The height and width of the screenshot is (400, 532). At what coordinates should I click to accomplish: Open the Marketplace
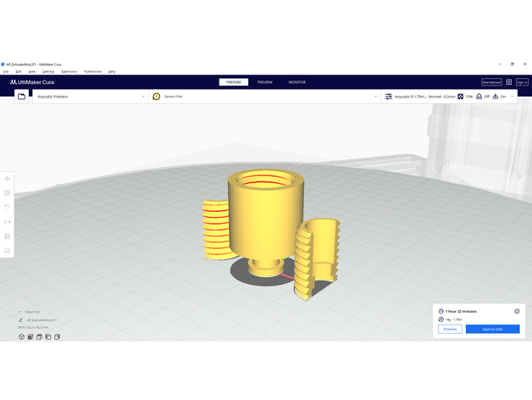491,82
